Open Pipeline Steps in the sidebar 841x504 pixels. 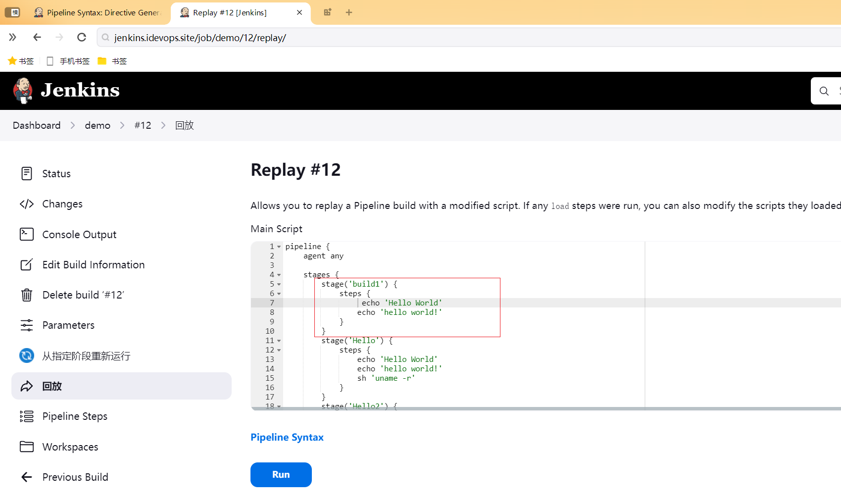[121, 416]
